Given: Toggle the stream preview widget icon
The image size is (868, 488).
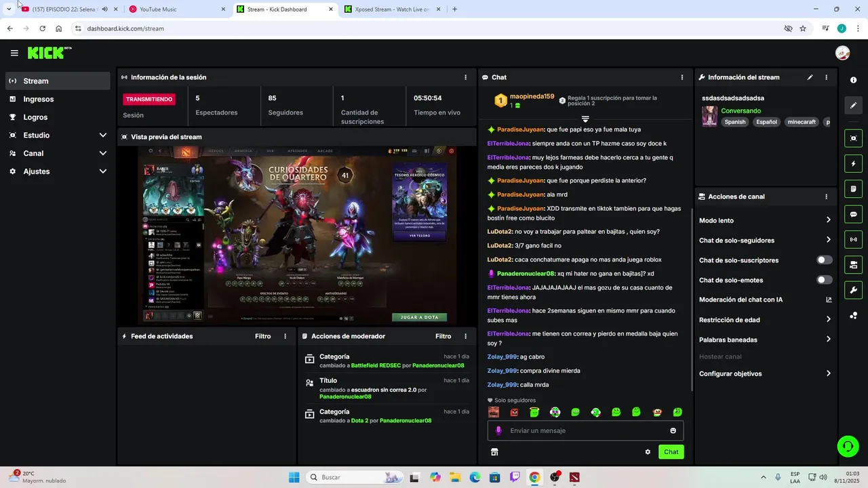Looking at the screenshot, I should tap(853, 138).
